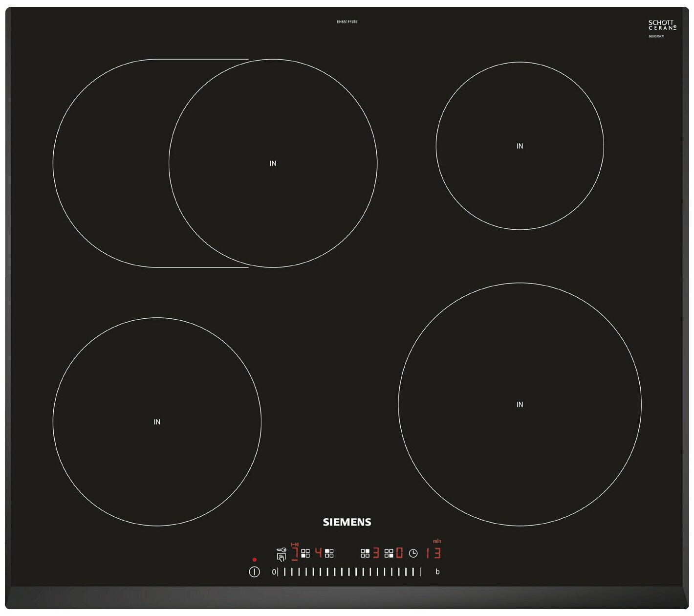This screenshot has width=694, height=616.
Task: Tap the red heat level '3' display
Action: click(376, 553)
